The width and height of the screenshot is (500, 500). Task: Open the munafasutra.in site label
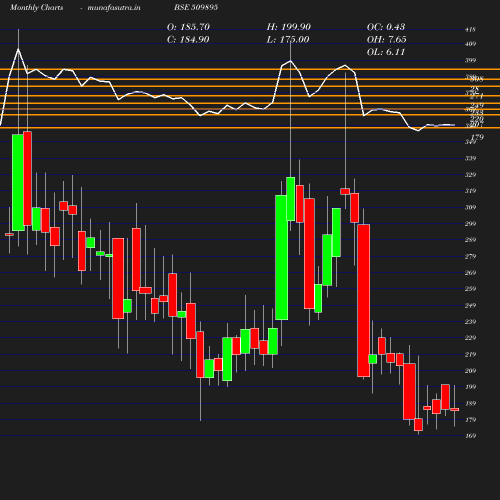[x=114, y=7]
